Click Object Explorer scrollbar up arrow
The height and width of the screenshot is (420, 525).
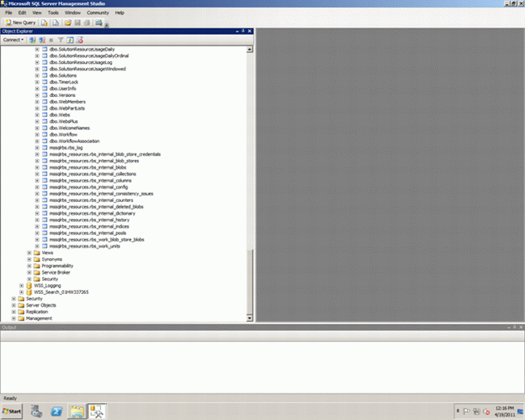[x=250, y=49]
